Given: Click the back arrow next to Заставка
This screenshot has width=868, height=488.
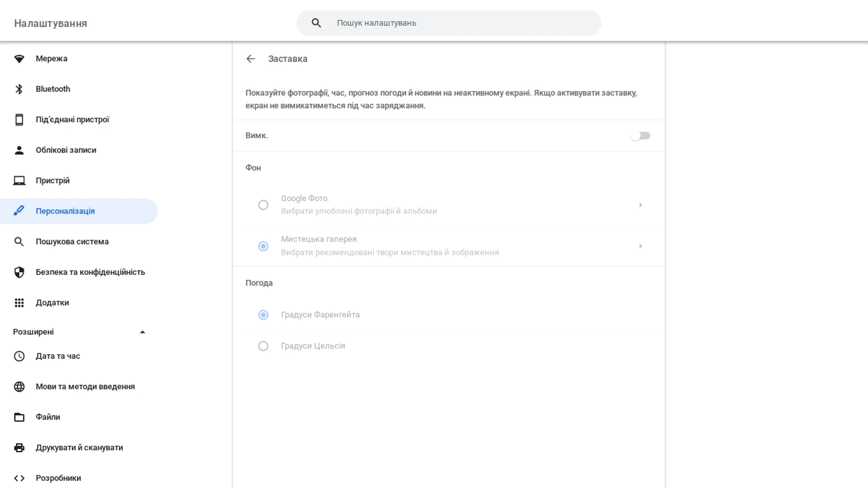Looking at the screenshot, I should (250, 59).
